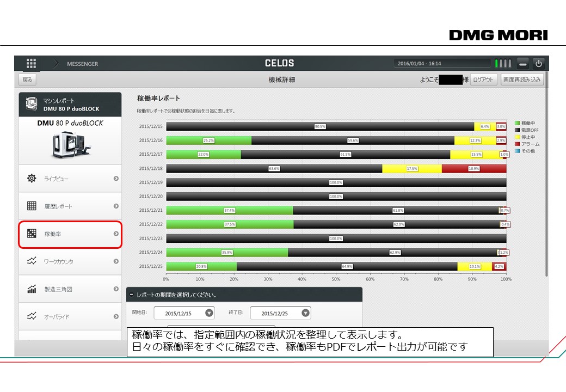Open the 終了日 date dropdown arrow
Screen dimensions: 566x392
tap(305, 313)
